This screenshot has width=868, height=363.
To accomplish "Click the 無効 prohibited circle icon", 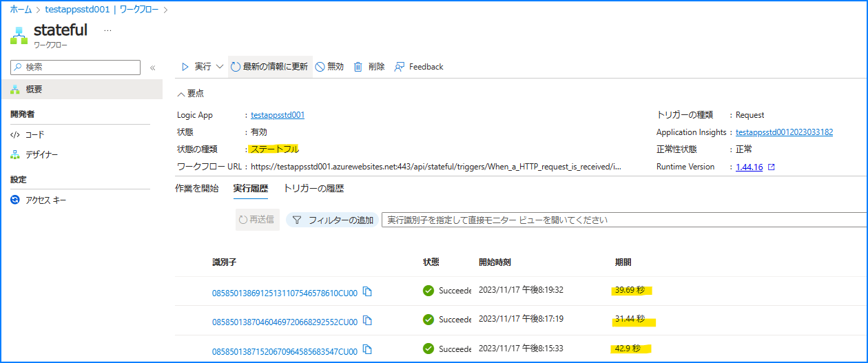I will pos(320,67).
